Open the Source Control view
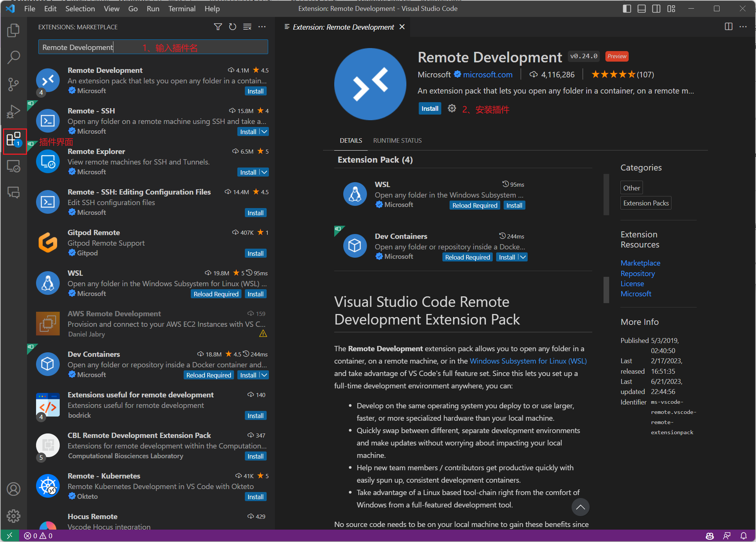756x542 pixels. click(14, 84)
